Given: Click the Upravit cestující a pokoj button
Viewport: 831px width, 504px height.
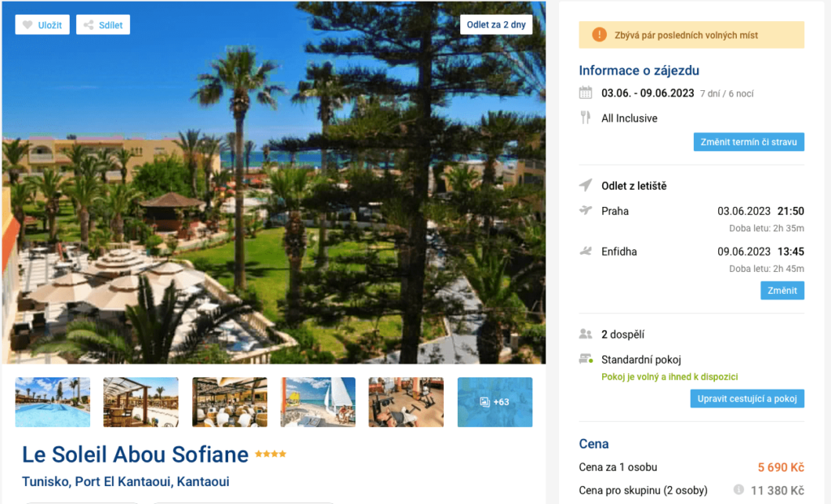Looking at the screenshot, I should 747,398.
